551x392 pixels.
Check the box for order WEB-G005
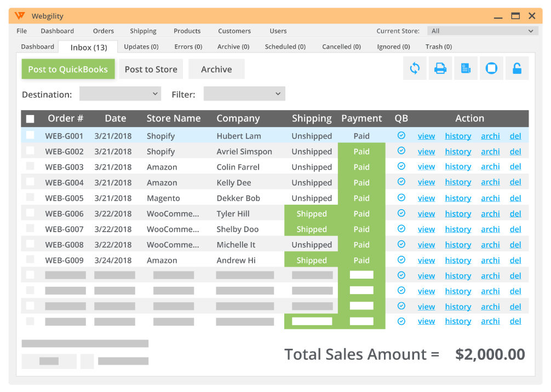tap(30, 197)
